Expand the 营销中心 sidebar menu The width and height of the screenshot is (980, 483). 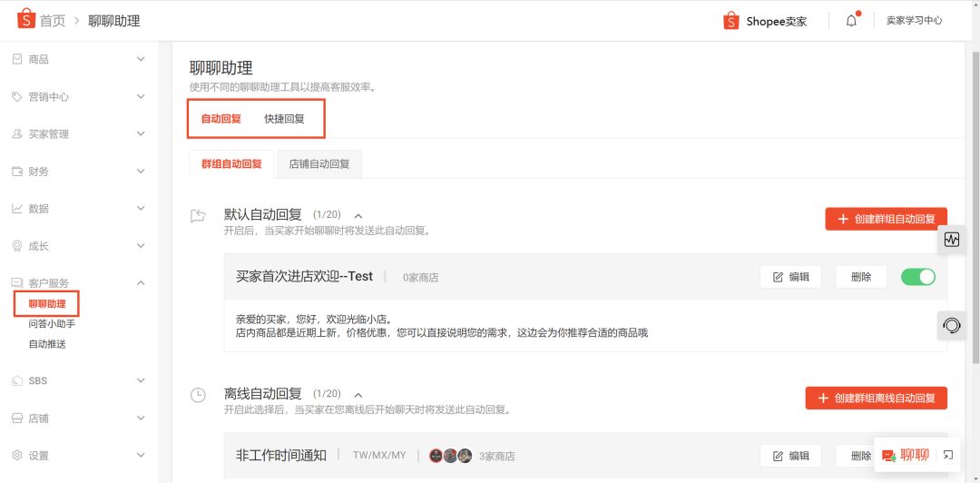pos(140,96)
